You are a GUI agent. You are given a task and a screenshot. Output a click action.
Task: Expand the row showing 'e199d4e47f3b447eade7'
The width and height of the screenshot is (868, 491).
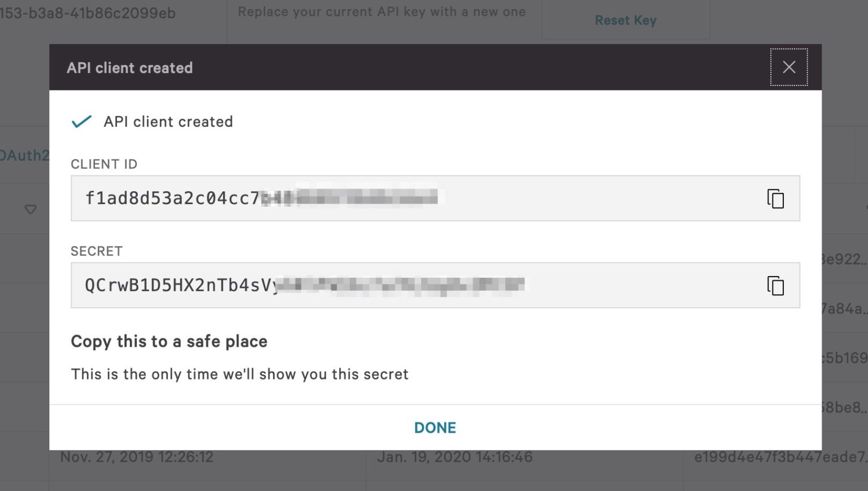pyautogui.click(x=780, y=456)
